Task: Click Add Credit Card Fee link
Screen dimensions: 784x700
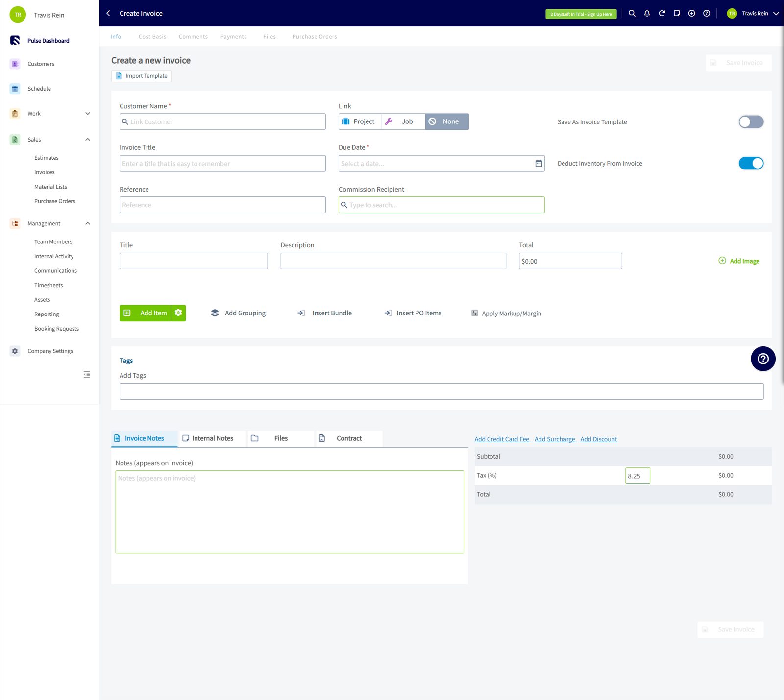Action: (502, 439)
